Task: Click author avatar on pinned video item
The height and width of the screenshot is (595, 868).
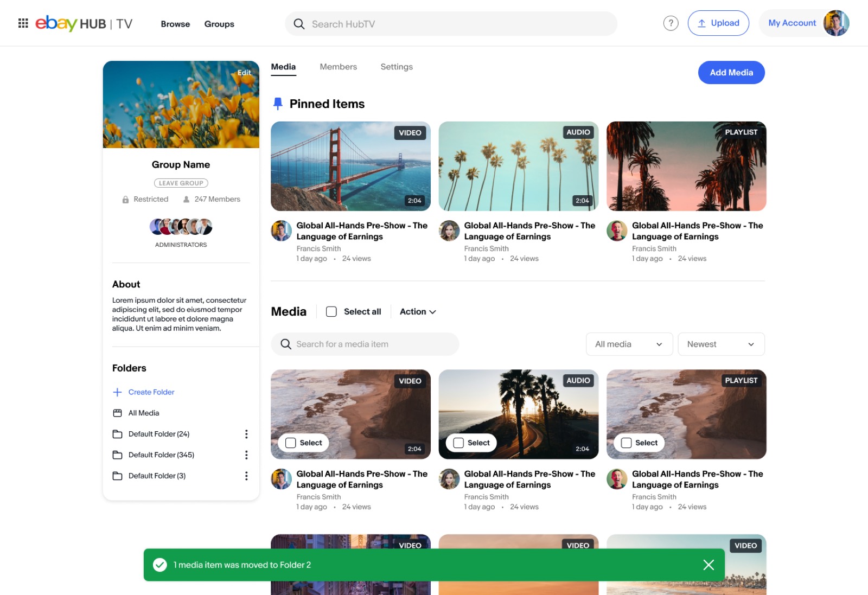Action: (x=281, y=231)
